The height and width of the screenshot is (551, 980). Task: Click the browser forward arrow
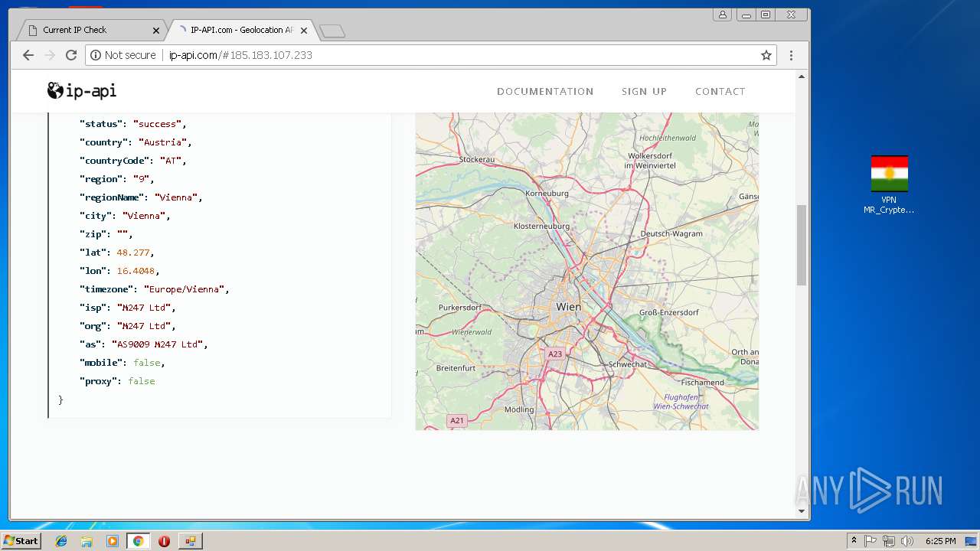50,55
